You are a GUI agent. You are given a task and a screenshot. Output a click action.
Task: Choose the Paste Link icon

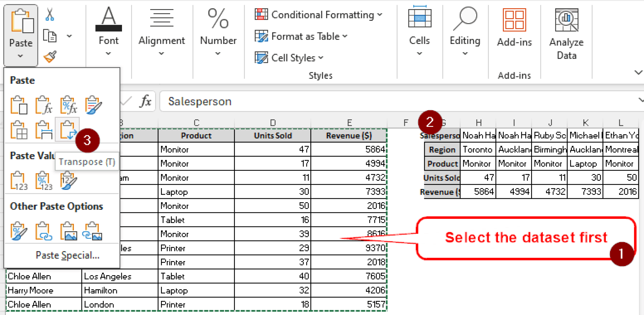coord(44,231)
